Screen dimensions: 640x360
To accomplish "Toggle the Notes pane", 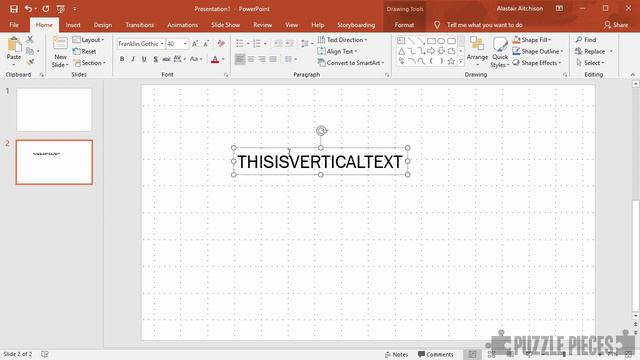I will [396, 354].
